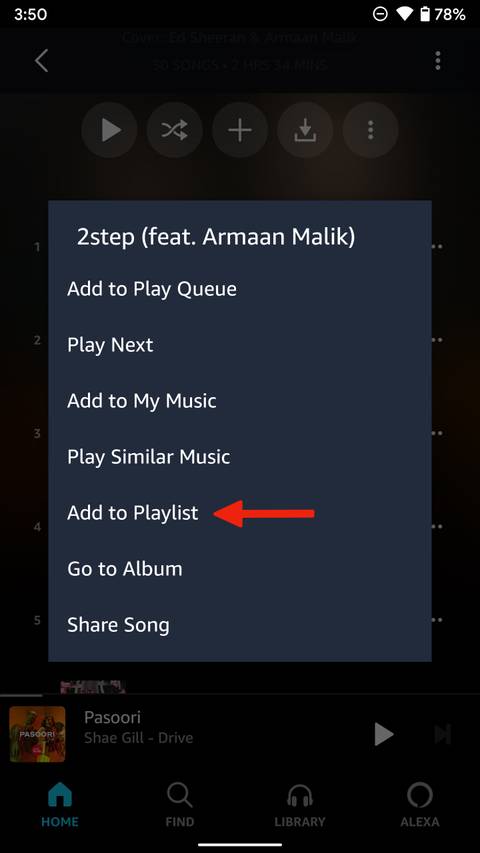The image size is (480, 853).
Task: Tap Share Song
Action: [x=118, y=625]
